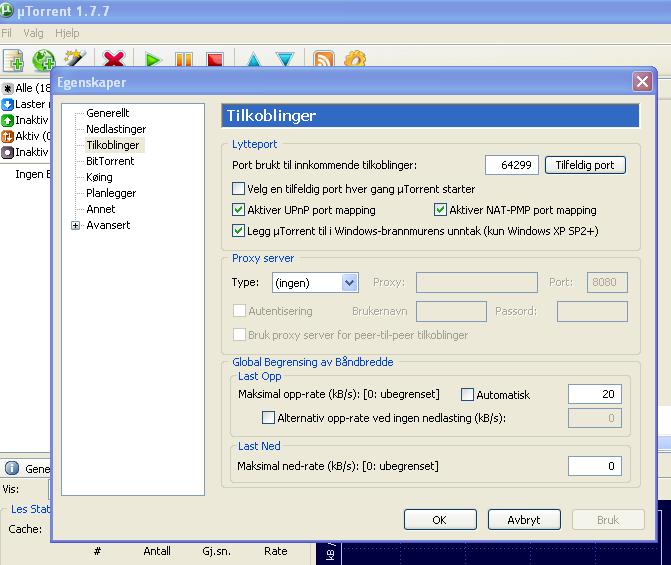Click the incoming port number field
The width and height of the screenshot is (671, 565).
point(511,165)
